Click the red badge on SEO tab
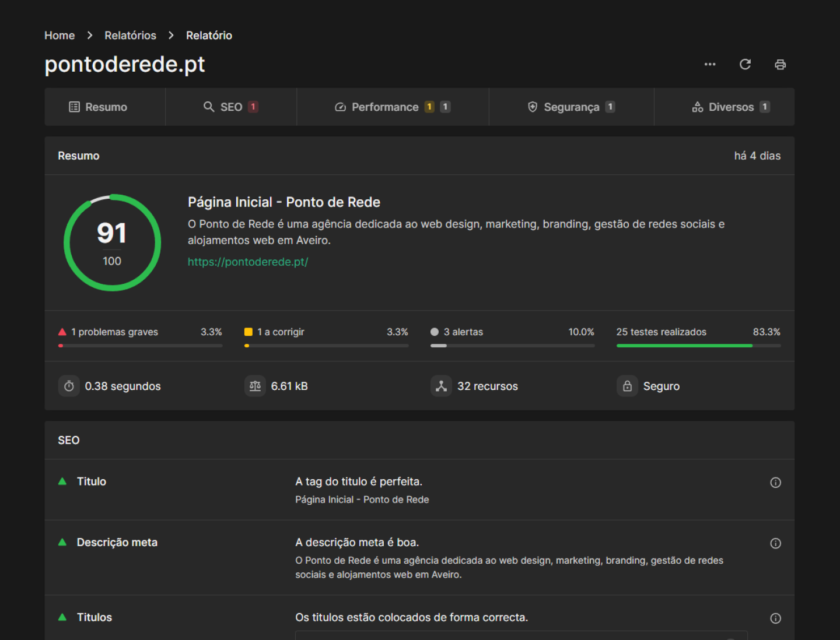840x640 pixels. pyautogui.click(x=253, y=107)
